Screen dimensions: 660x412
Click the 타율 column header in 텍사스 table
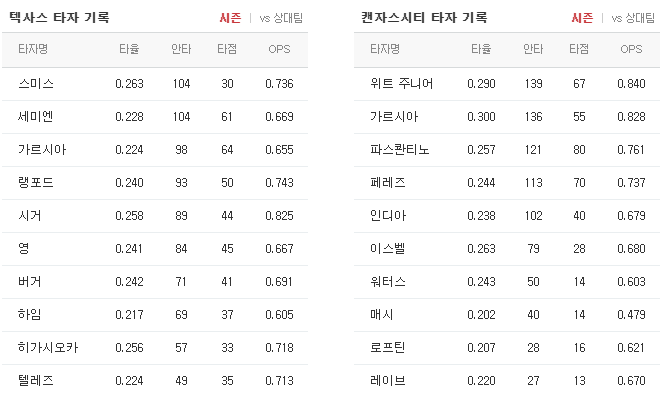pos(129,49)
